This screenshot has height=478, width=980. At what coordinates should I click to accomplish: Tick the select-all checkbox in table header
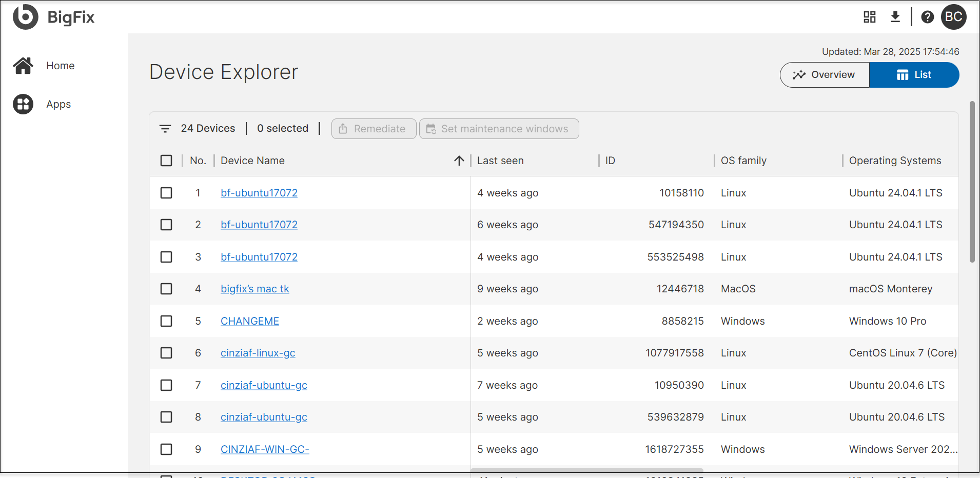[166, 161]
